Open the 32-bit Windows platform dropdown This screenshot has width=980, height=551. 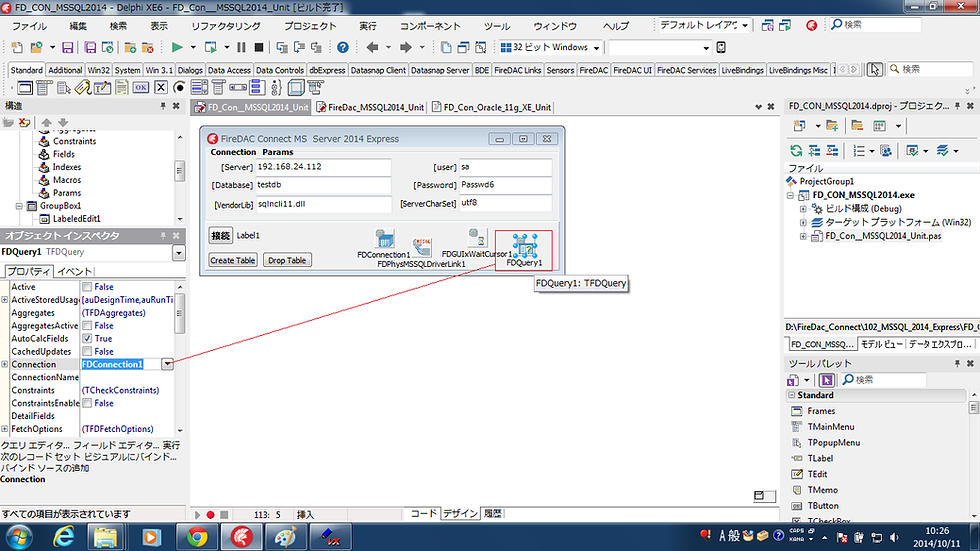tap(596, 47)
